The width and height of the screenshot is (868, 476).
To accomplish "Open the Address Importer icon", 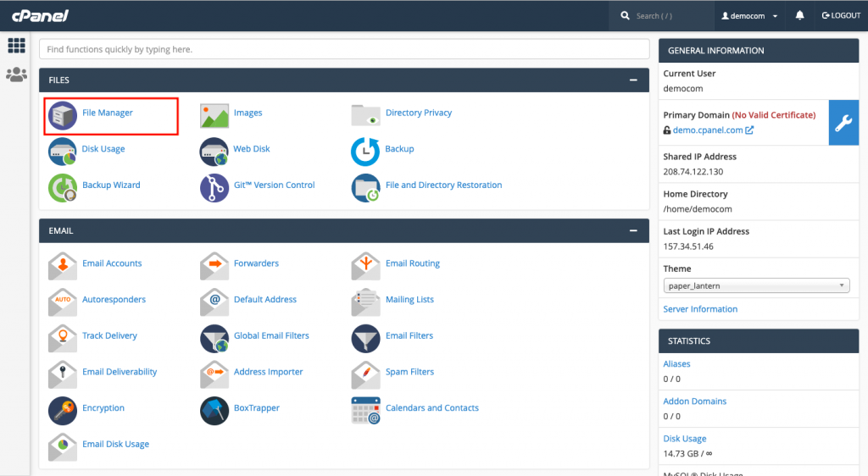I will click(x=214, y=374).
